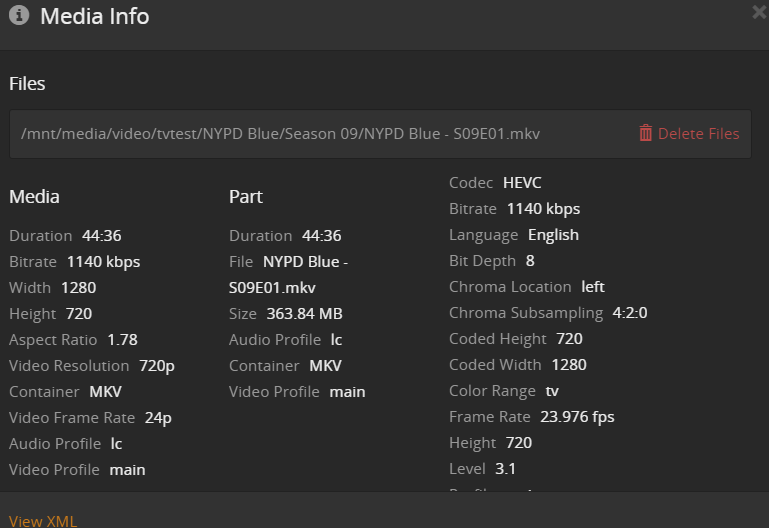Click the Media column heading
This screenshot has height=528, width=769.
coord(34,197)
